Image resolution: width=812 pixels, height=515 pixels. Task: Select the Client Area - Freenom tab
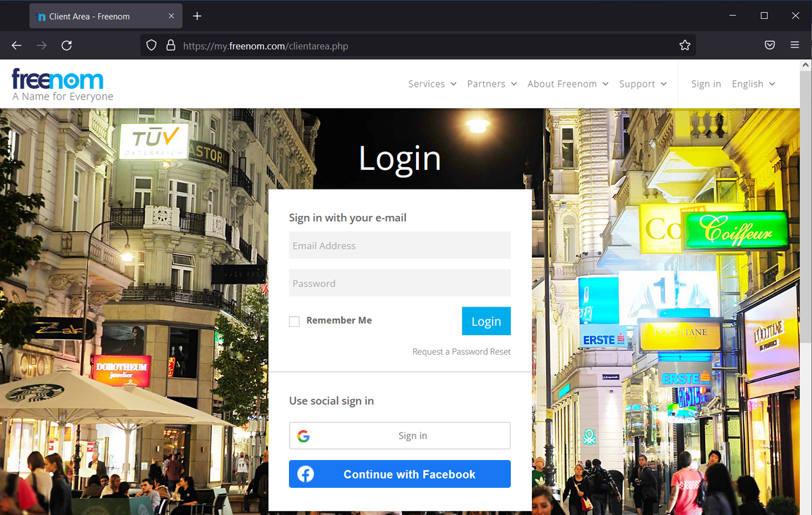tap(105, 16)
